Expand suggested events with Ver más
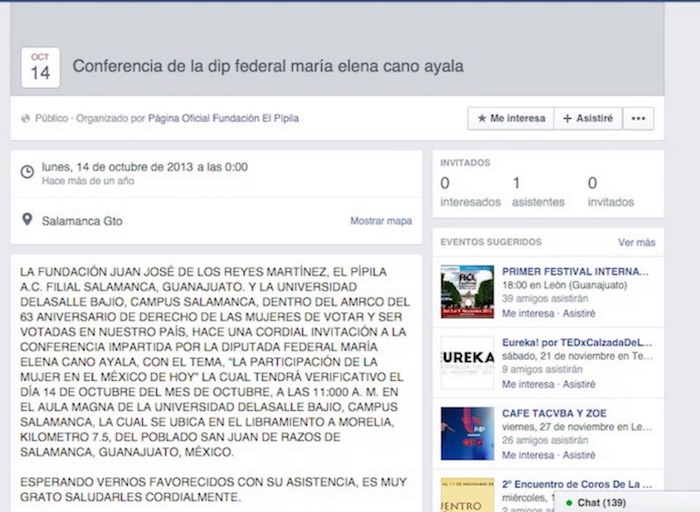 coord(636,242)
